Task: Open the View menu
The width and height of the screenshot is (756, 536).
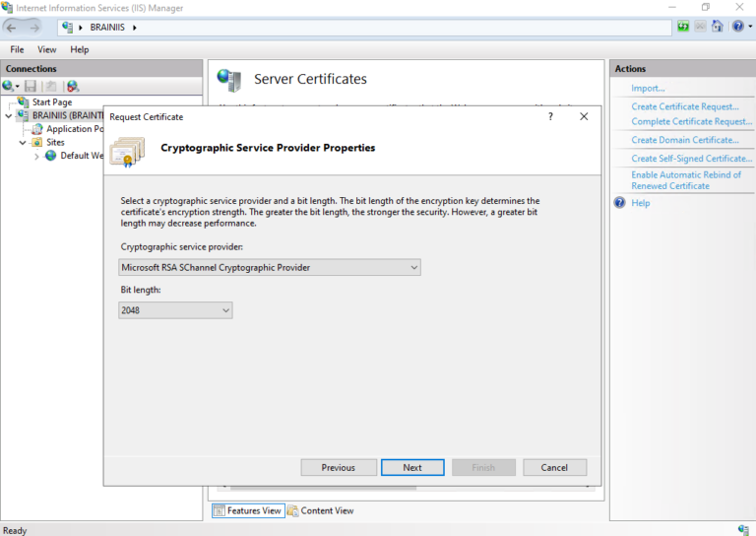Action: click(47, 49)
